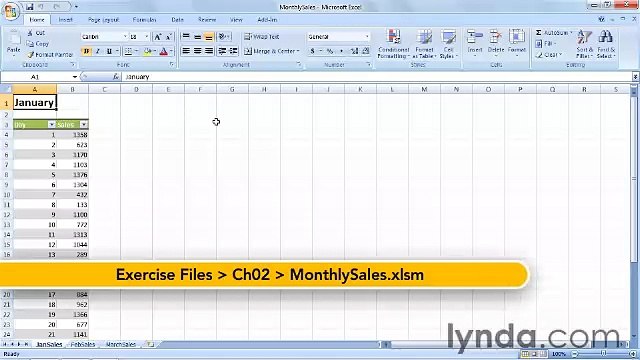640x360 pixels.
Task: Apply Comma Style number format
Action: click(x=341, y=51)
